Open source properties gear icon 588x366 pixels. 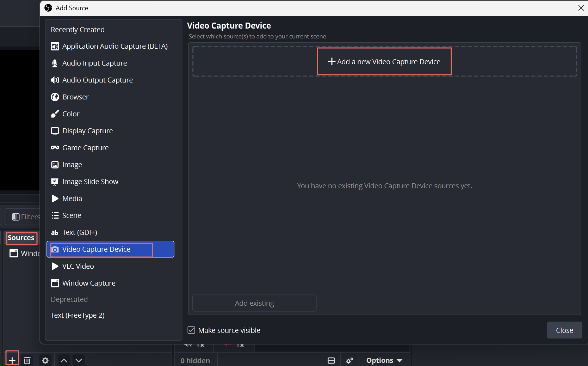click(45, 360)
